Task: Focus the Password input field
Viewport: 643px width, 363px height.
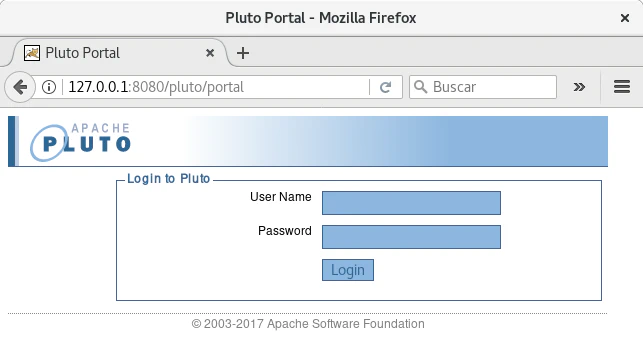Action: click(411, 237)
